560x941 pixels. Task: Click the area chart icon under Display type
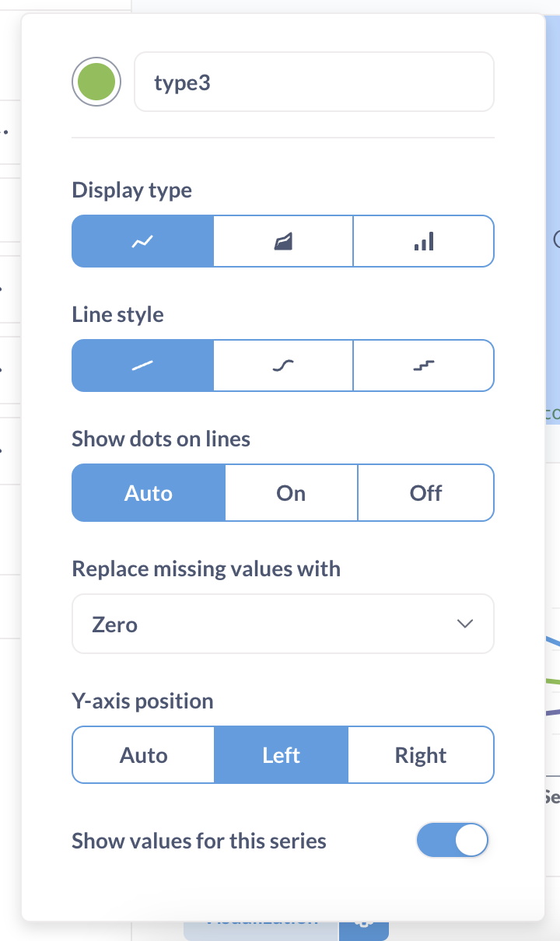tap(283, 241)
